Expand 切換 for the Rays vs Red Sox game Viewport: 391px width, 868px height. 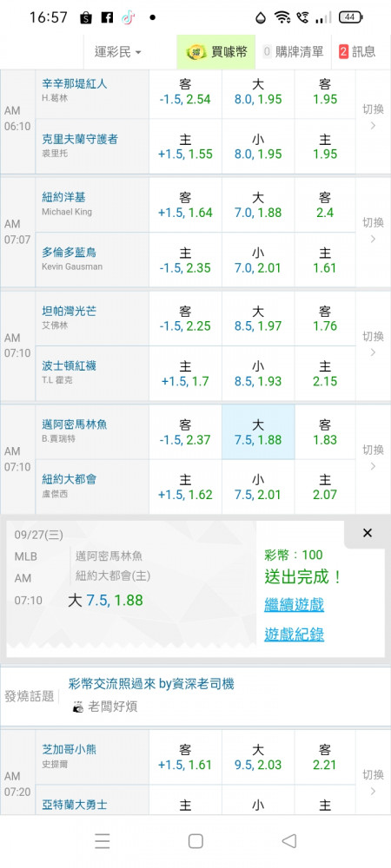pyautogui.click(x=373, y=344)
